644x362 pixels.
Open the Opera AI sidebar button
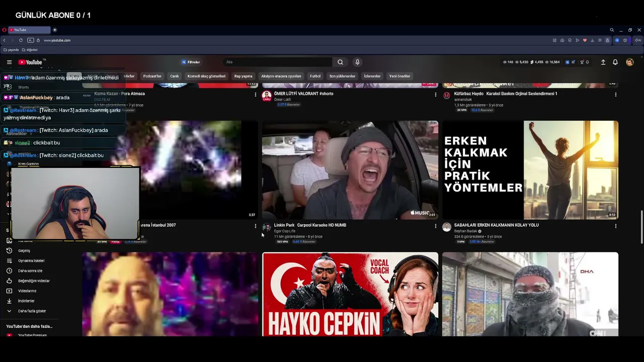(x=638, y=40)
